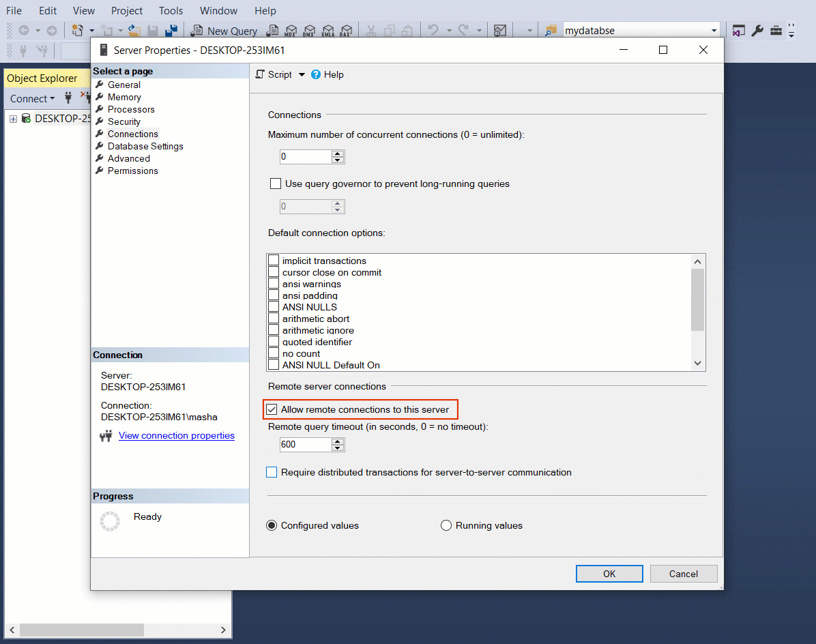Click the New Query toolbar button
Image resolution: width=816 pixels, height=644 pixels.
(x=224, y=31)
